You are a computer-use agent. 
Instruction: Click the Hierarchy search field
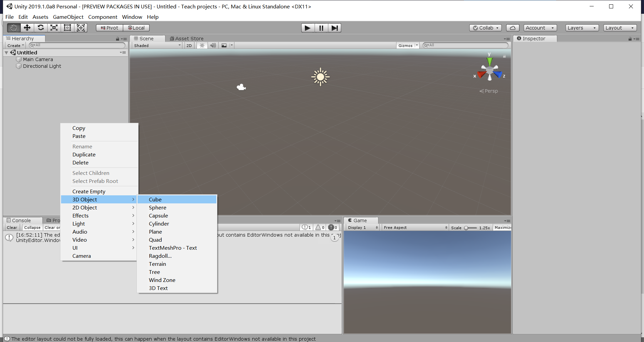click(76, 45)
